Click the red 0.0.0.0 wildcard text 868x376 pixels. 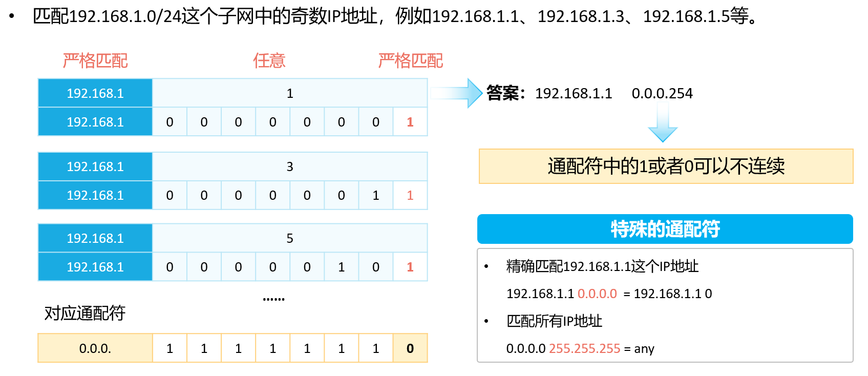click(597, 294)
